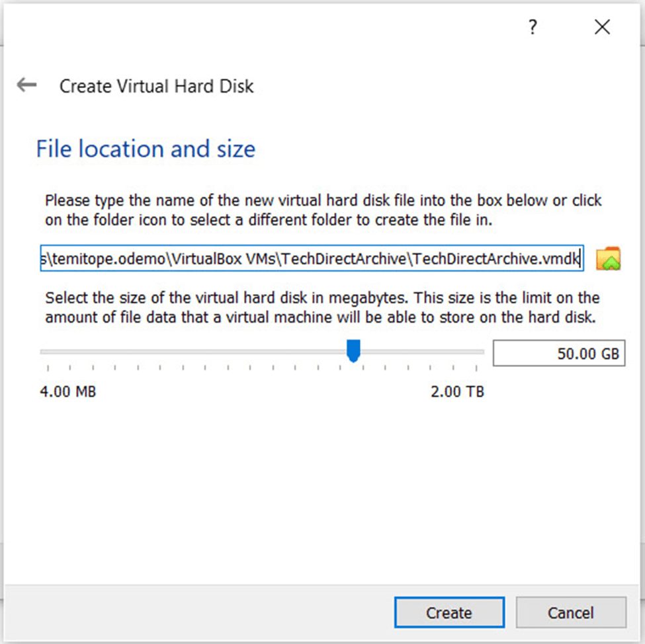645x644 pixels.
Task: Browse for a folder using the folder icon
Action: tap(609, 259)
